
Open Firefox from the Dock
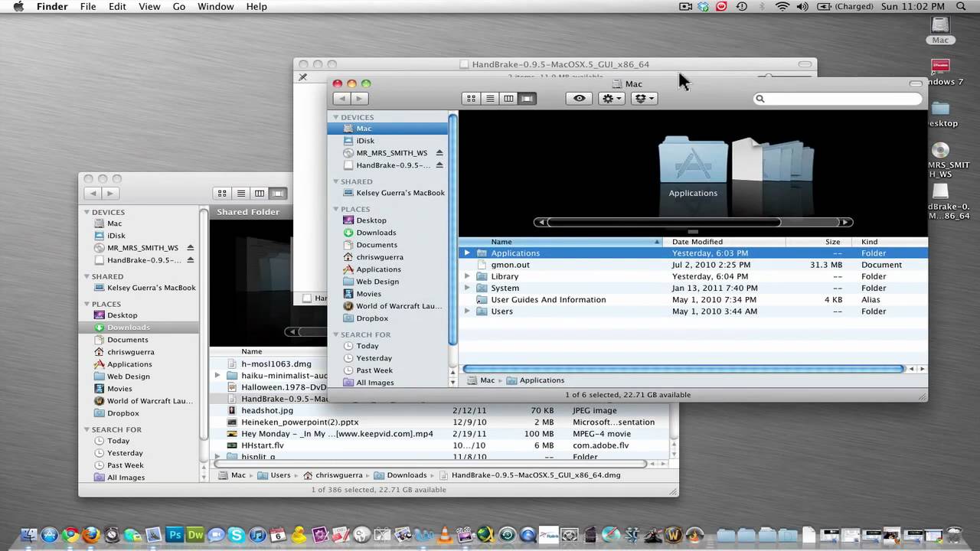coord(91,535)
